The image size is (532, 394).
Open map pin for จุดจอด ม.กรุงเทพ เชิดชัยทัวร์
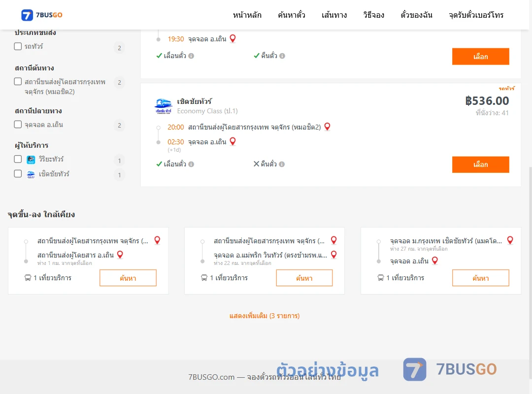(x=510, y=241)
